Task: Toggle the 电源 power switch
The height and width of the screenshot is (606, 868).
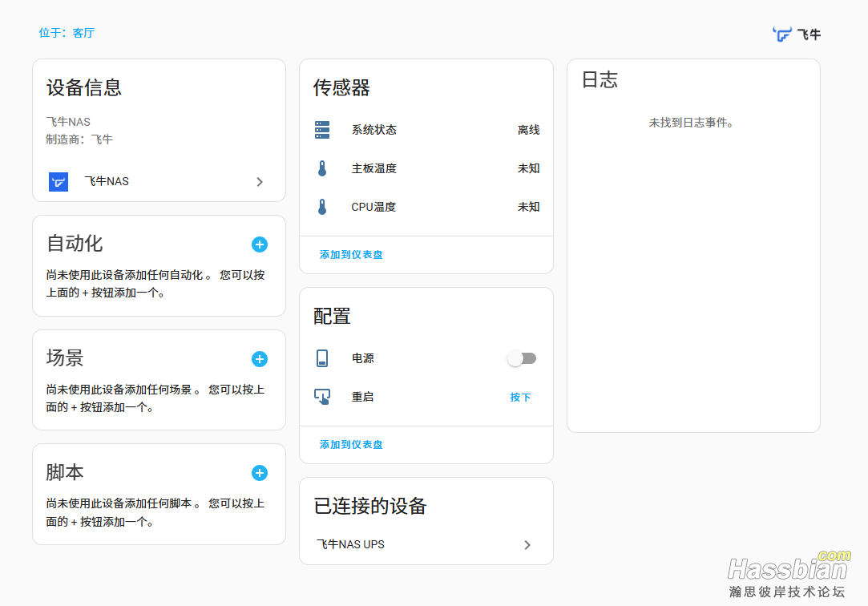Action: click(x=522, y=358)
